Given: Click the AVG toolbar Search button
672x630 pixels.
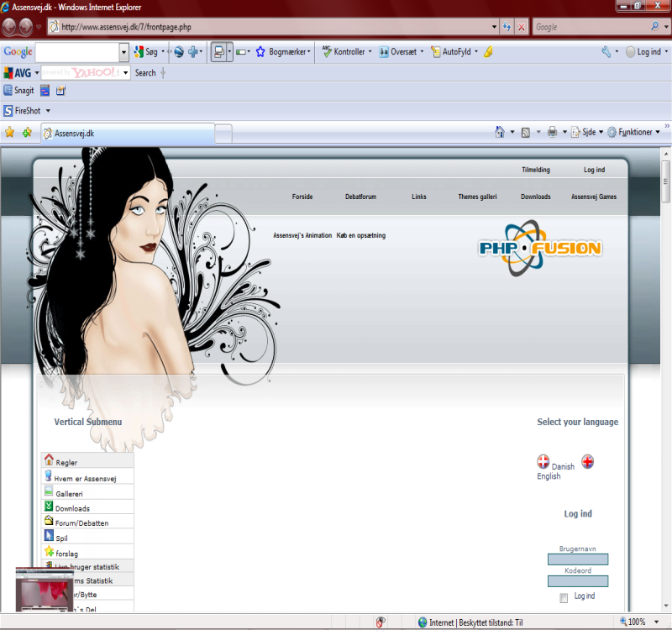Looking at the screenshot, I should (145, 73).
